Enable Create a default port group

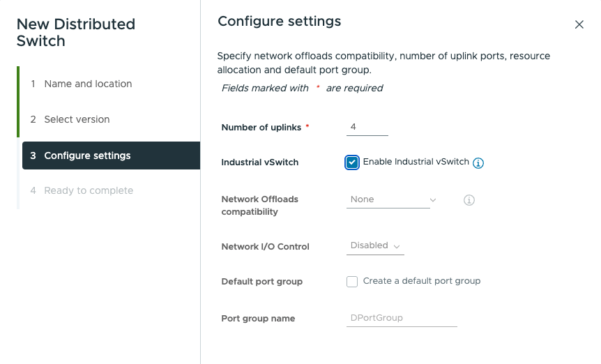point(352,282)
